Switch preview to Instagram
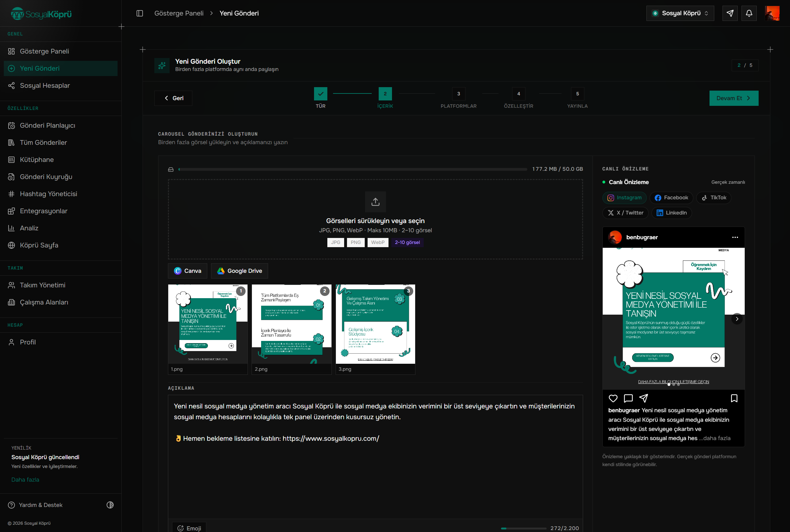The height and width of the screenshot is (532, 790). coord(624,198)
